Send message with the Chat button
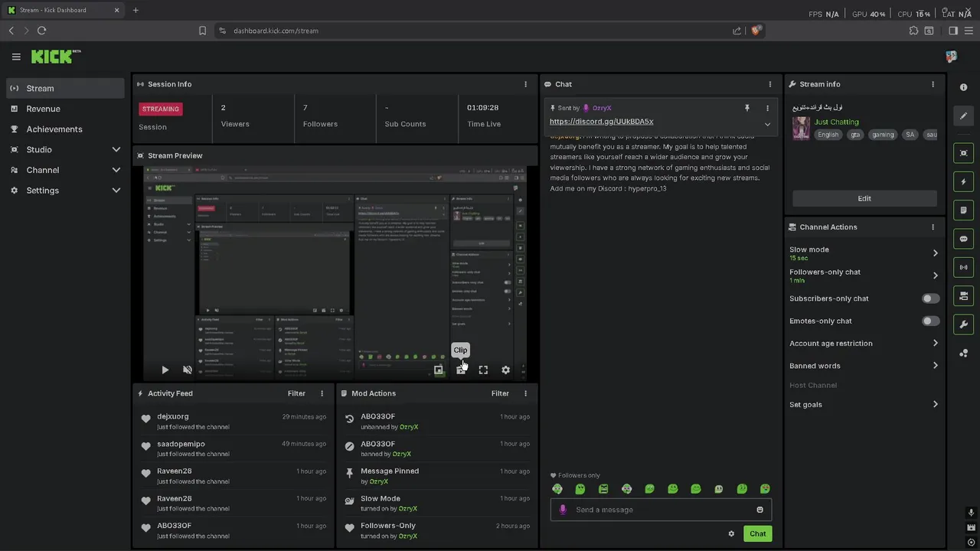Viewport: 980px width, 551px height. coord(757,534)
